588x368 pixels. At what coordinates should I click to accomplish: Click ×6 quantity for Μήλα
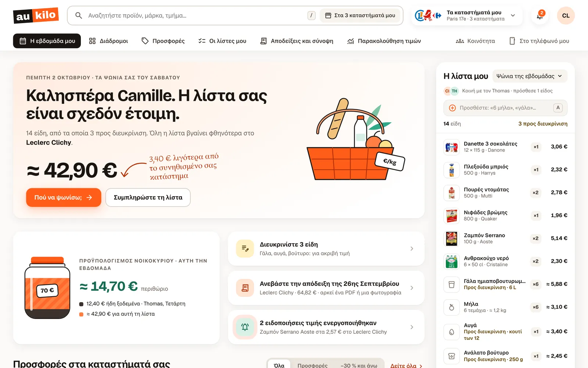536,307
